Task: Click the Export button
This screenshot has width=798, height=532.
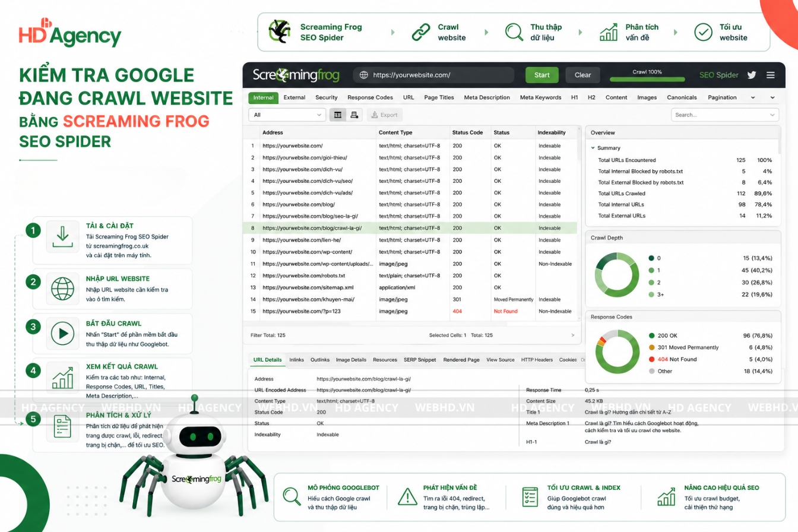Action: [x=384, y=115]
